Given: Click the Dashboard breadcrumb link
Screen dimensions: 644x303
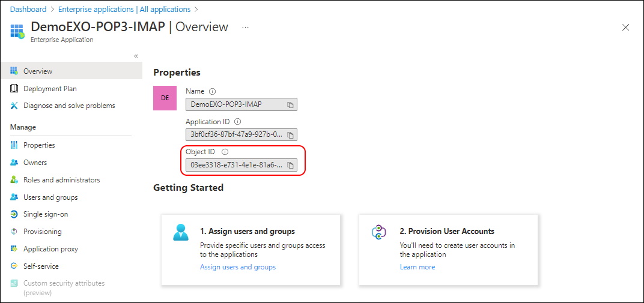Looking at the screenshot, I should (x=28, y=9).
